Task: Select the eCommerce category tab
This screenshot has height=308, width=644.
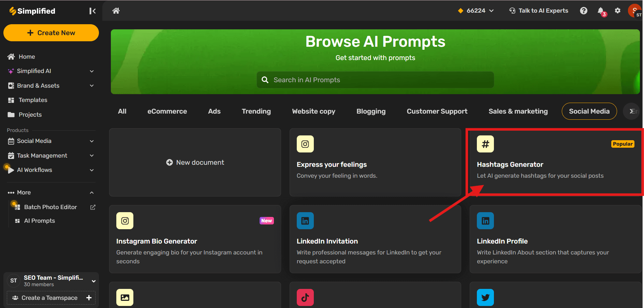Action: [x=167, y=111]
